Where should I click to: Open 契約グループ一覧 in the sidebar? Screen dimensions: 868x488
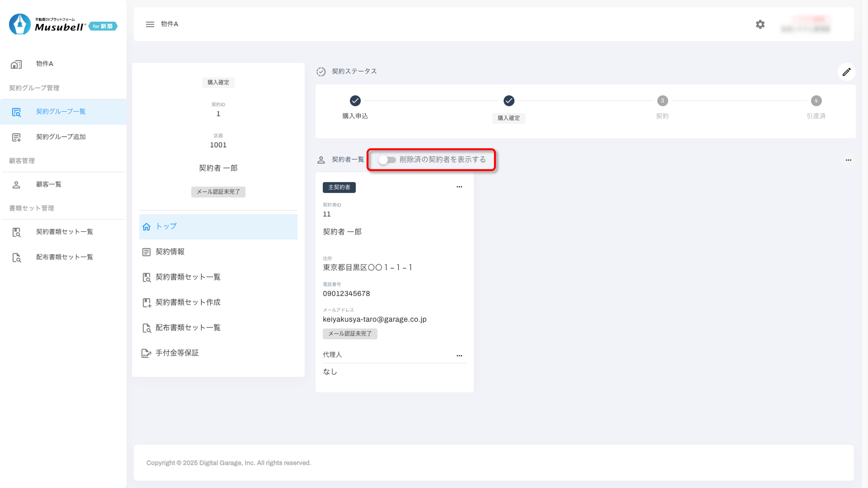[x=61, y=111]
